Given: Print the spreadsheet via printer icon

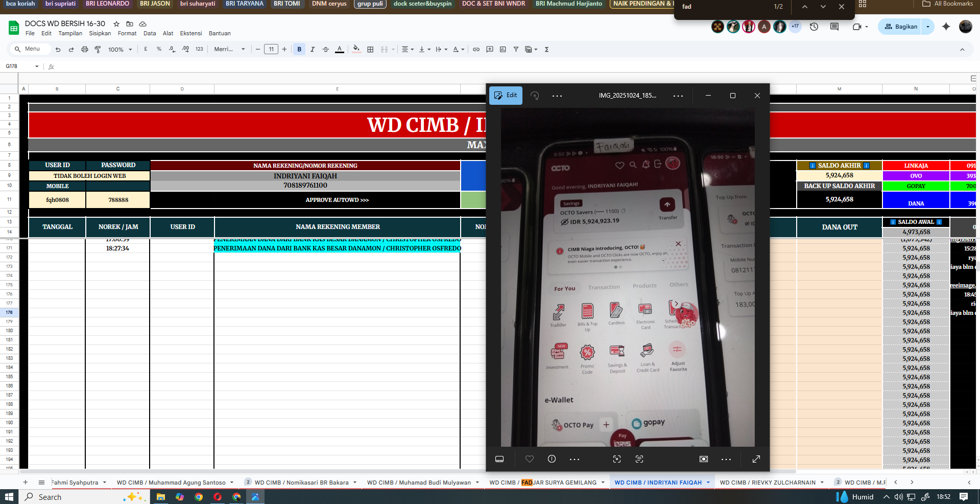Looking at the screenshot, I should (x=85, y=50).
